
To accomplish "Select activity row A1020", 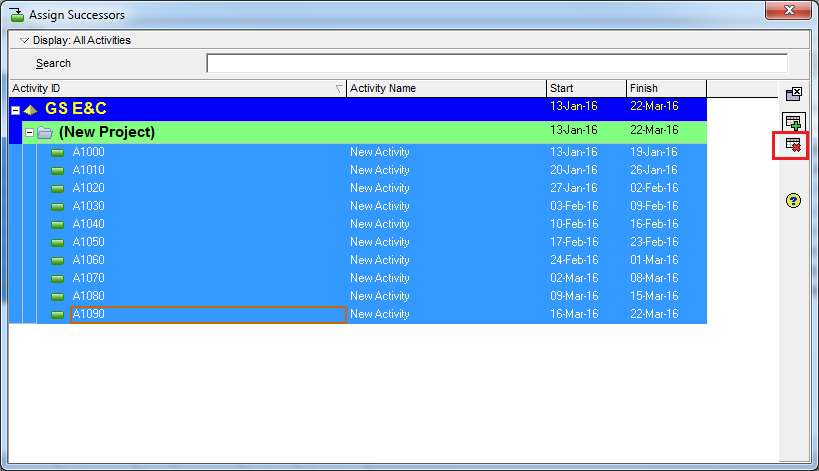I will click(371, 188).
